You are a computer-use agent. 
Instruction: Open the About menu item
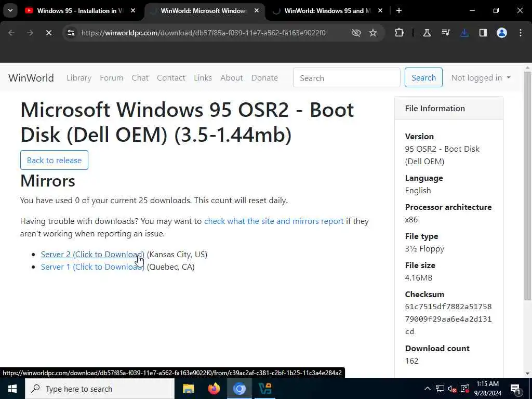click(x=231, y=78)
